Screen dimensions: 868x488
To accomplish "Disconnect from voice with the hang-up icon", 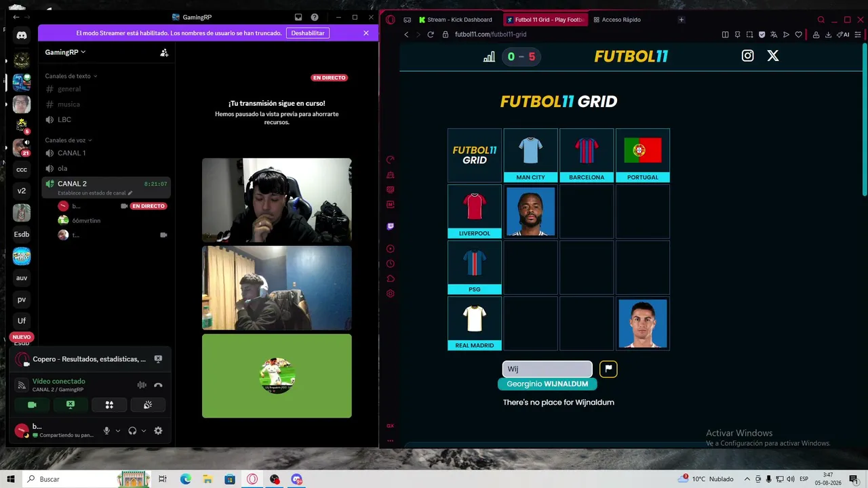I will pyautogui.click(x=158, y=385).
